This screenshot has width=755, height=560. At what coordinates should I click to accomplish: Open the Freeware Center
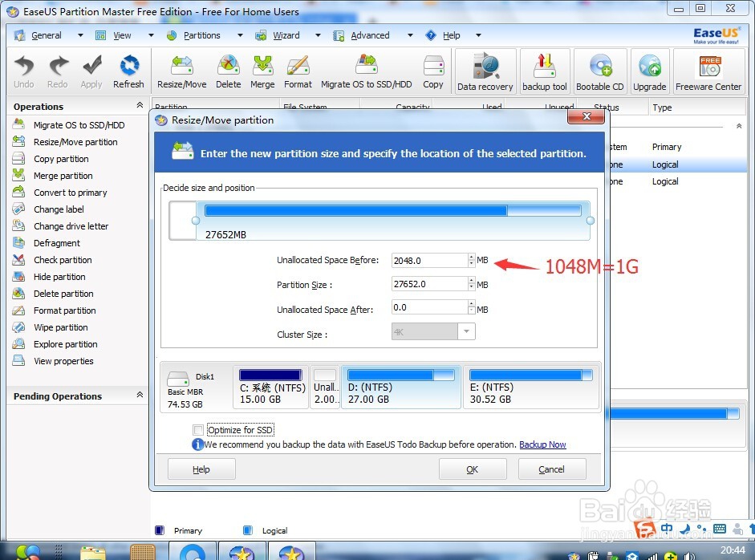708,71
